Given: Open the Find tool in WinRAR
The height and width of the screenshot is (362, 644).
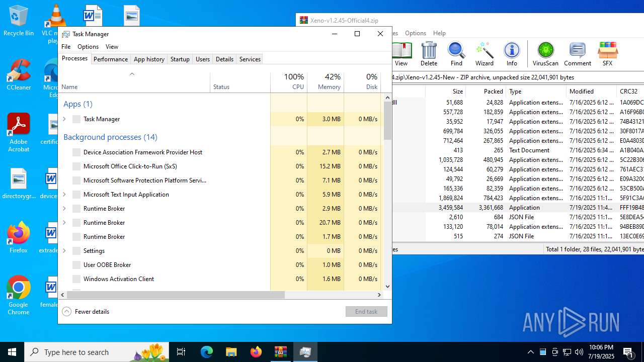Looking at the screenshot, I should (x=456, y=54).
